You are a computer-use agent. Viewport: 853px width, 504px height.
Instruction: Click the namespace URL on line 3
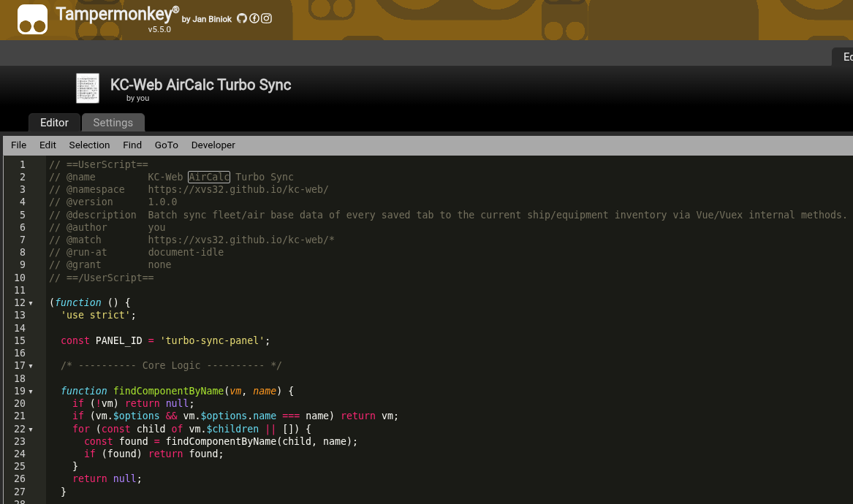[238, 189]
